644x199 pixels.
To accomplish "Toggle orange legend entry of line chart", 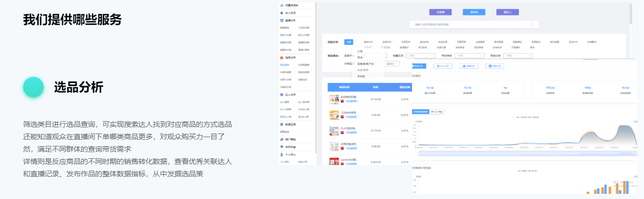I will pos(522,117).
